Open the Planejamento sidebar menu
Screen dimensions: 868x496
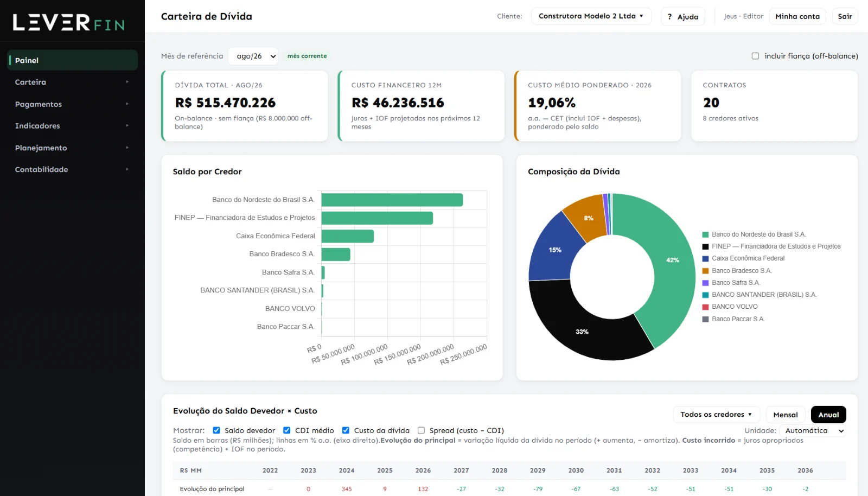point(72,148)
